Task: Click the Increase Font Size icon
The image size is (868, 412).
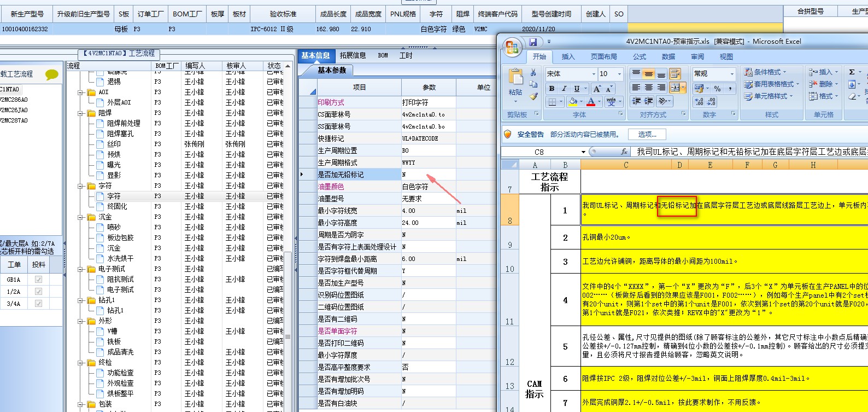Action: click(597, 89)
